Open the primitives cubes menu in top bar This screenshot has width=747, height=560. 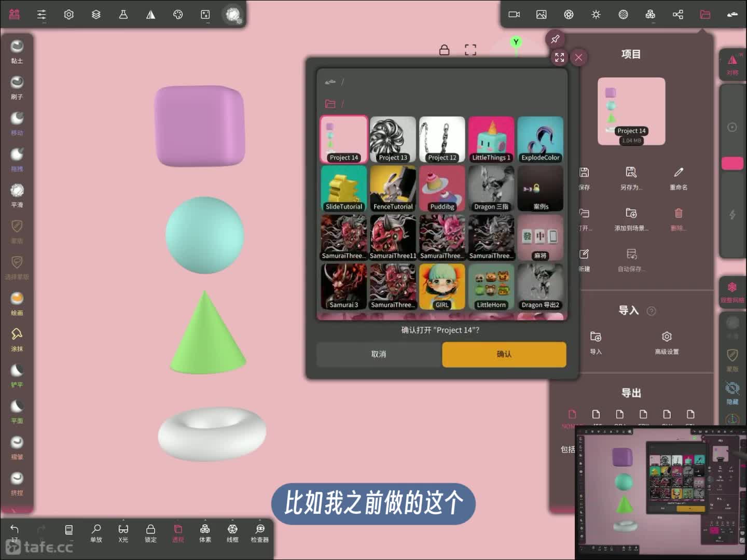pyautogui.click(x=651, y=15)
